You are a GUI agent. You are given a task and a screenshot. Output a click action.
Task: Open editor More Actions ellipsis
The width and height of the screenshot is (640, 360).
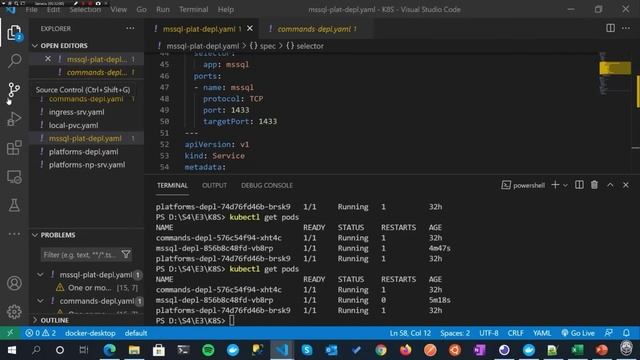[626, 28]
